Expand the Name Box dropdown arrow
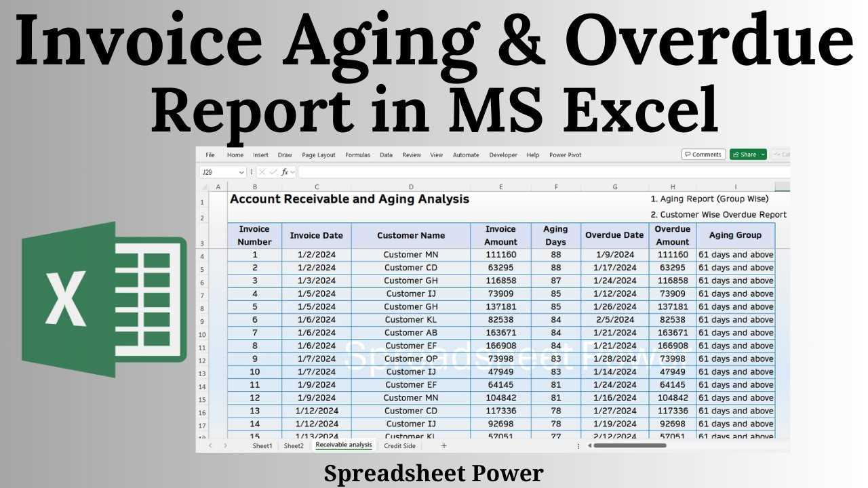 tap(241, 172)
